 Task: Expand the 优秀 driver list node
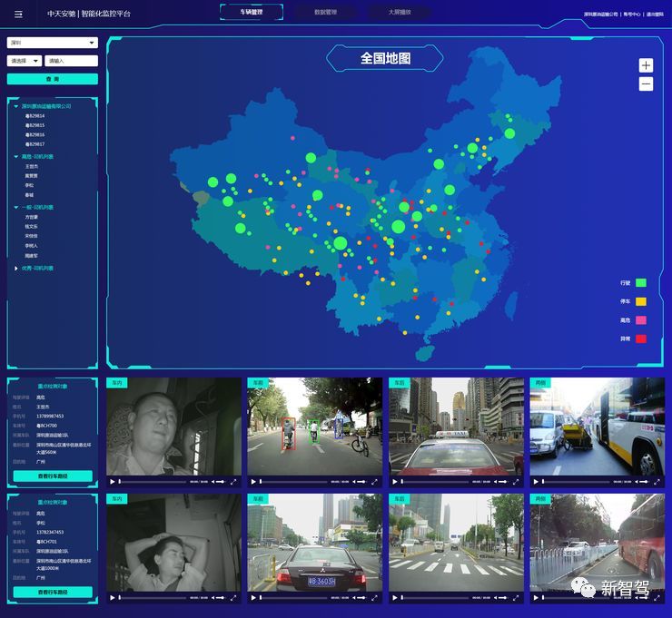16,269
